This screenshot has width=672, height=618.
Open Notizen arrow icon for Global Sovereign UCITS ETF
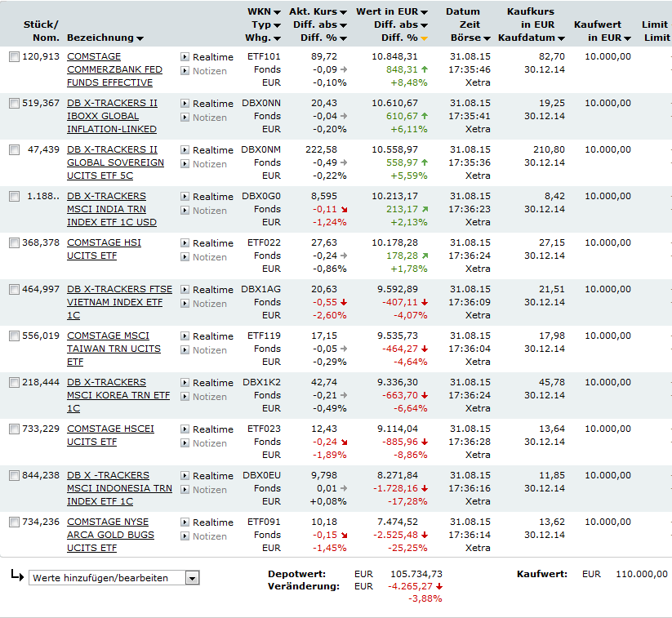185,164
